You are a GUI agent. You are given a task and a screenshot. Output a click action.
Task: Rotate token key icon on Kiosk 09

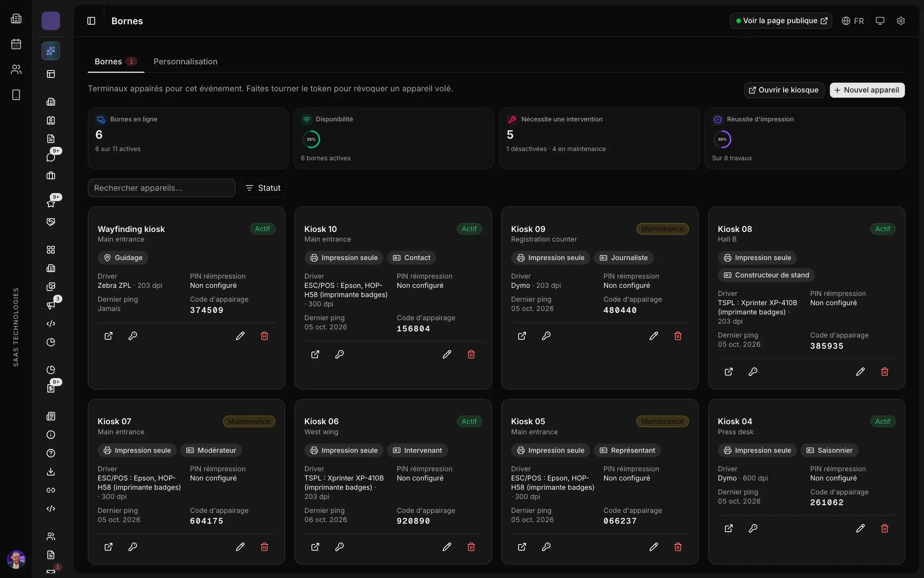[546, 336]
